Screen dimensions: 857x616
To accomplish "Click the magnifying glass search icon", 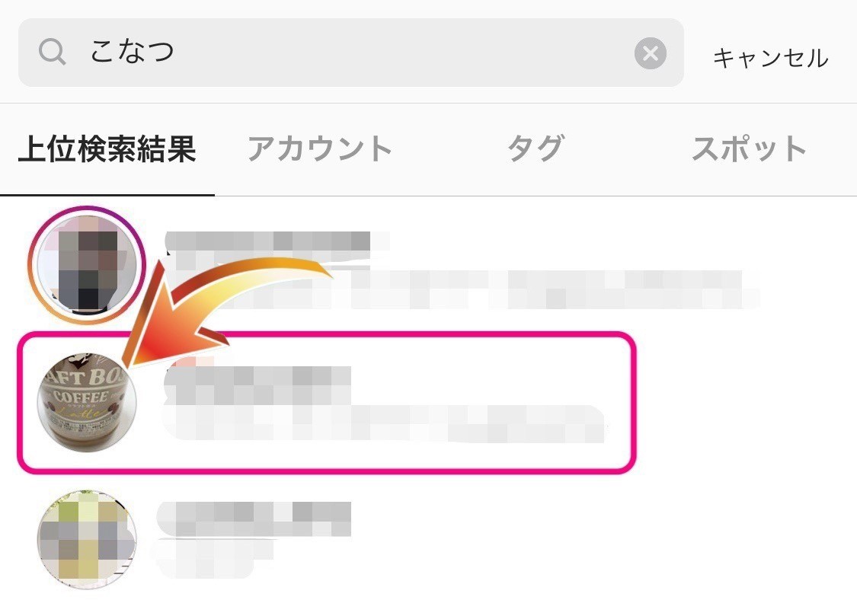I will pos(53,53).
